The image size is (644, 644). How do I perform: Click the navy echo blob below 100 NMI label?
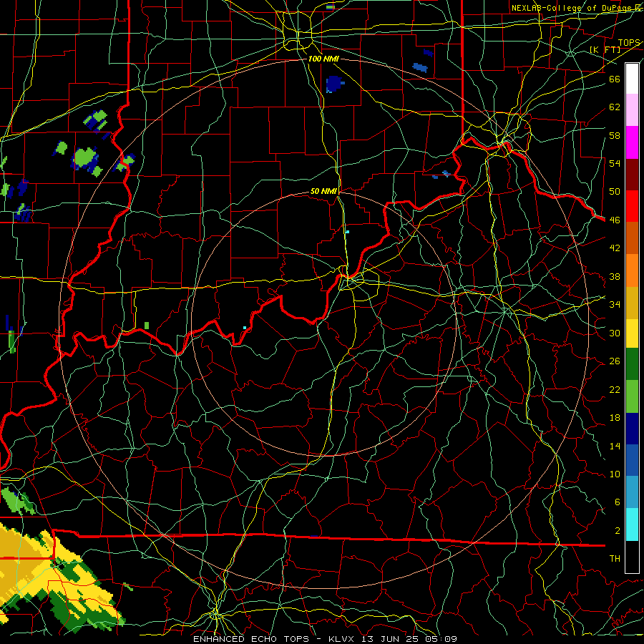[335, 84]
